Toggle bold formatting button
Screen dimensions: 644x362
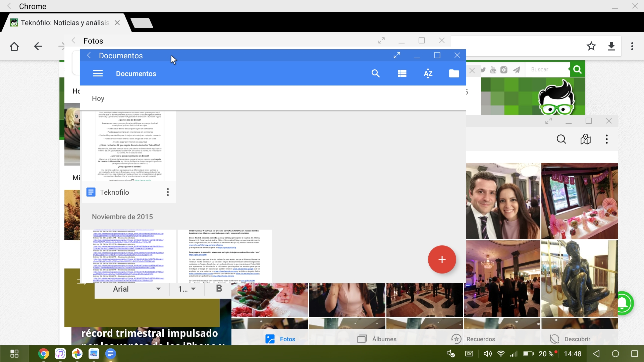219,288
